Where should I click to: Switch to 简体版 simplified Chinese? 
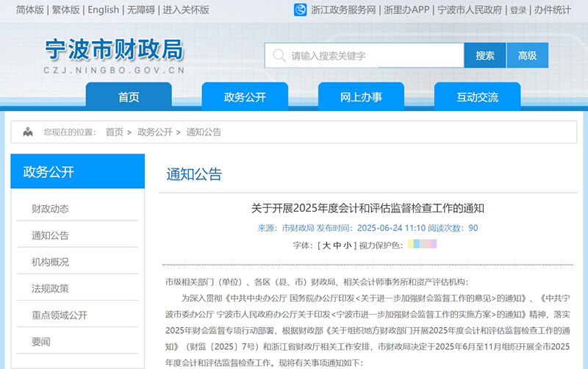click(x=30, y=10)
